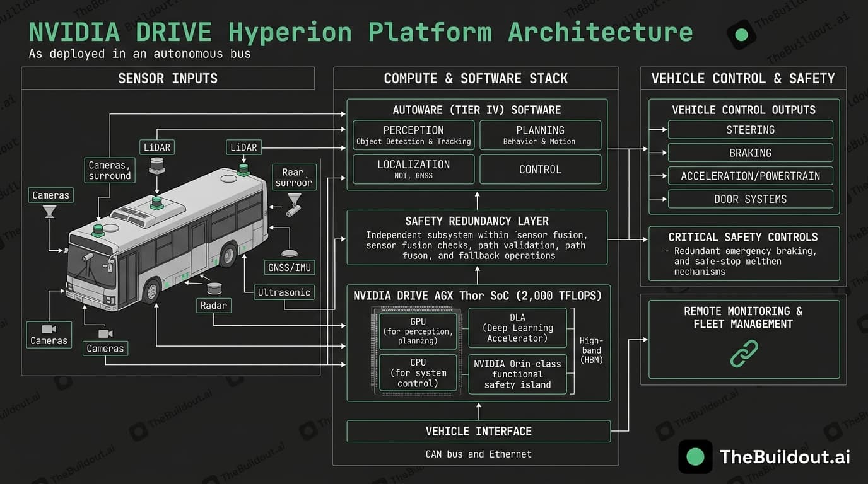The image size is (868, 484).
Task: Open the Remote Monitoring & Fleet Management link
Action: (x=743, y=317)
